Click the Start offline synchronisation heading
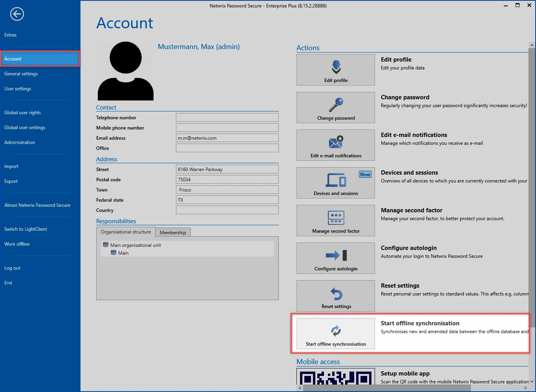 [x=420, y=323]
